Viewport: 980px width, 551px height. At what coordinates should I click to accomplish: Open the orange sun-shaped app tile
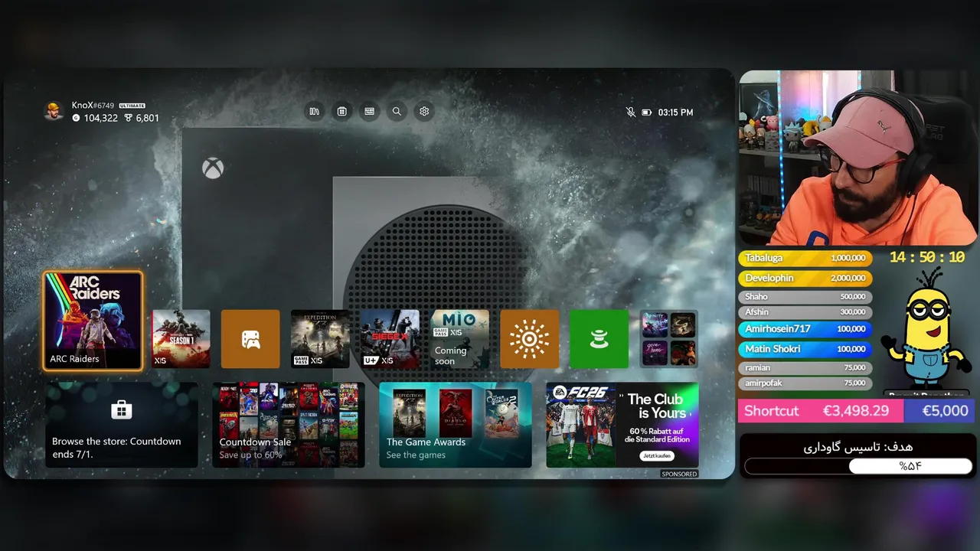(x=529, y=339)
